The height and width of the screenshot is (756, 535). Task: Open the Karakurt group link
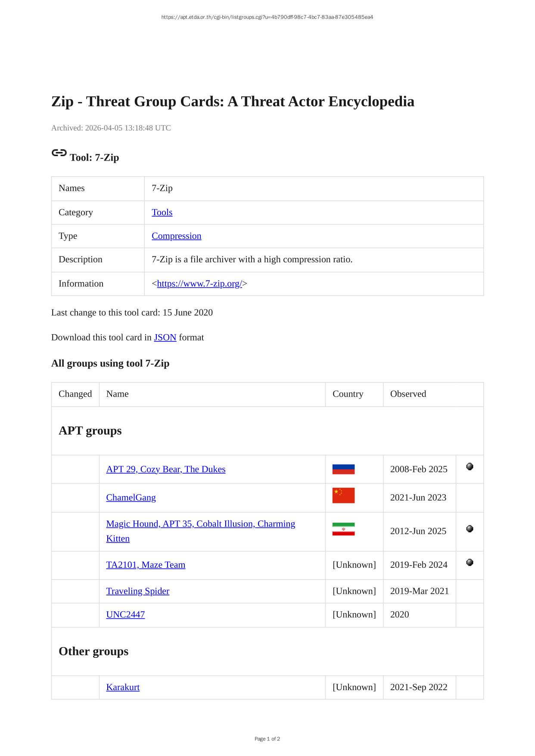(123, 687)
